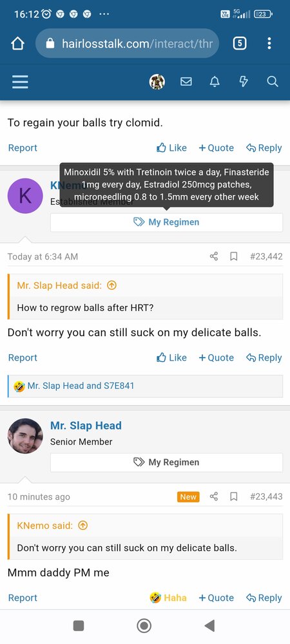Image resolution: width=290 pixels, height=644 pixels.
Task: Open What's New lightning bolt icon
Action: coord(244,82)
